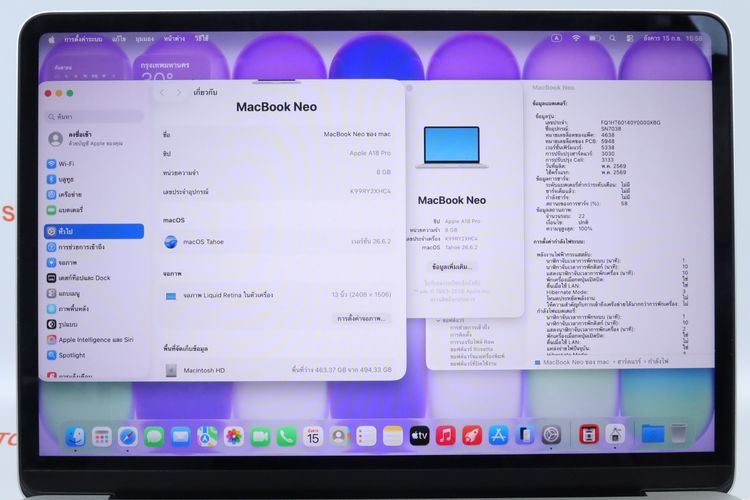The width and height of the screenshot is (750, 500).
Task: Click the battery status icon in menu bar
Action: coord(594,38)
